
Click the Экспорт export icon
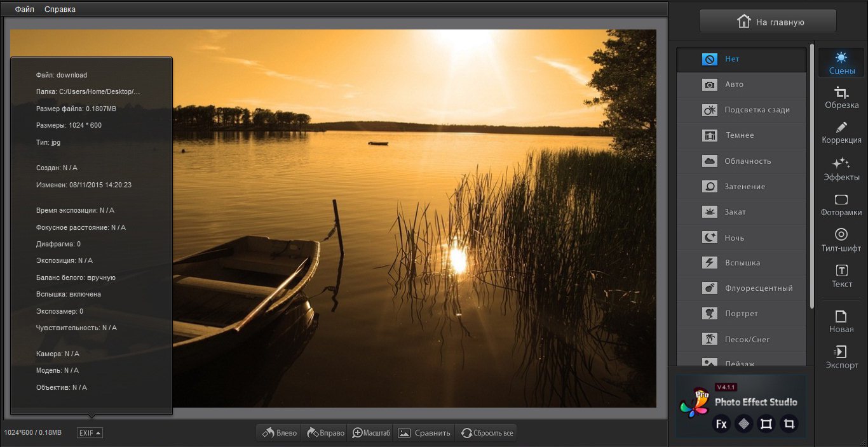pos(841,357)
